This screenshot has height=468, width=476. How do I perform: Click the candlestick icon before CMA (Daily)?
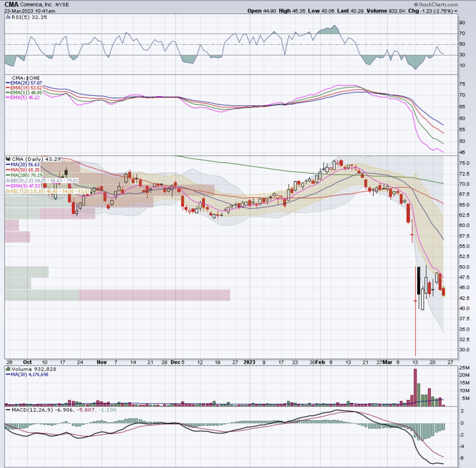coord(8,159)
